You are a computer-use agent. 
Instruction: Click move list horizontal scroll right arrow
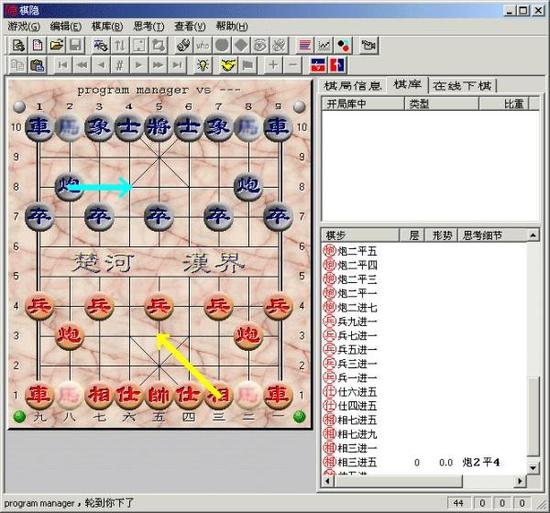520,481
